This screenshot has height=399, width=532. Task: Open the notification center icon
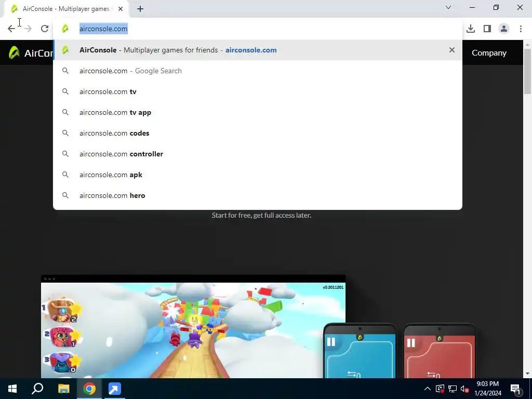click(515, 389)
